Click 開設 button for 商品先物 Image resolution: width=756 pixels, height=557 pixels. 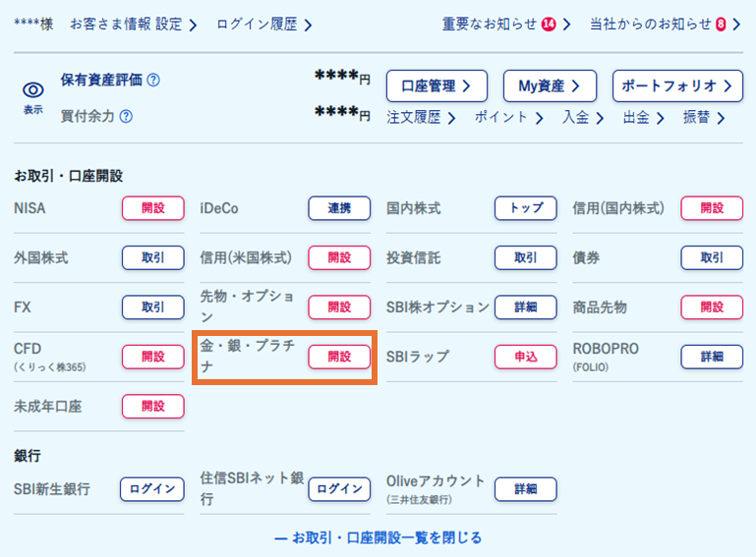click(x=712, y=307)
